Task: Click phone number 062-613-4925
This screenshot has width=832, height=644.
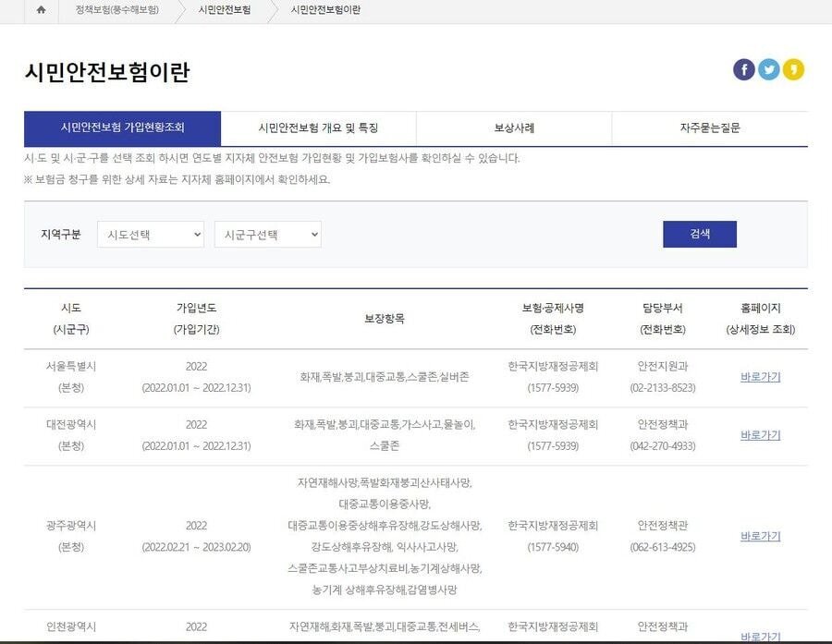Action: click(x=663, y=547)
